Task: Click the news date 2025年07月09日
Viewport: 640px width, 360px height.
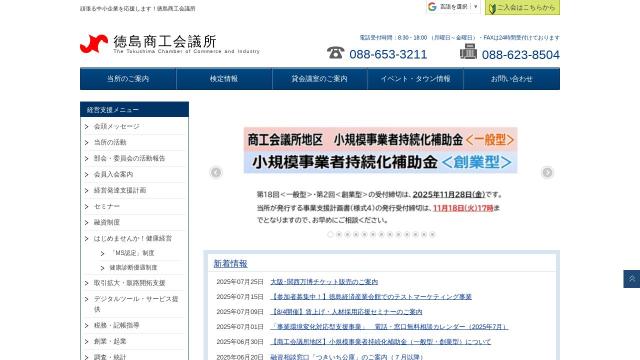Action: 240,312
